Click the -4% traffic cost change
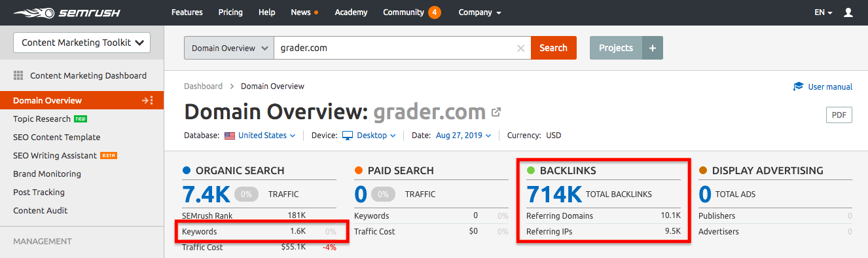The height and width of the screenshot is (258, 868). point(329,247)
